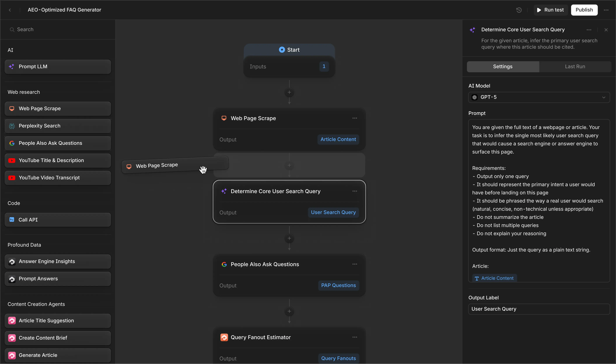Screen dimensions: 616x364
Task: Add a step below the Web Page Scrape node
Action: pos(289,165)
